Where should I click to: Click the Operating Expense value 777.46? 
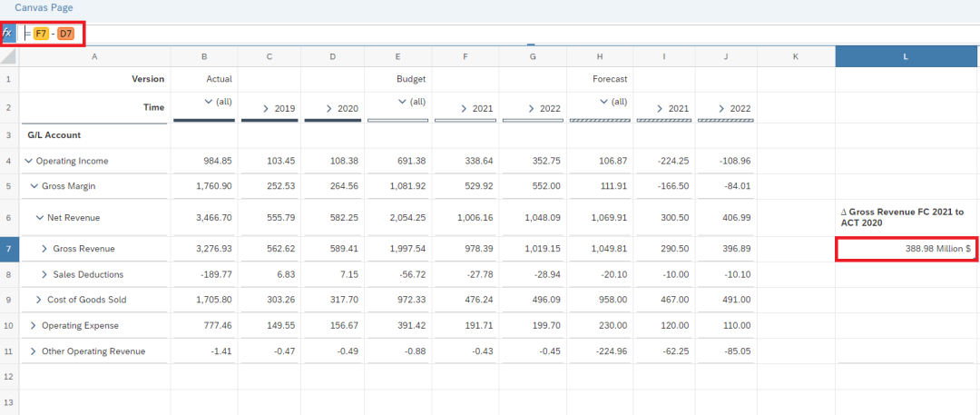(218, 325)
